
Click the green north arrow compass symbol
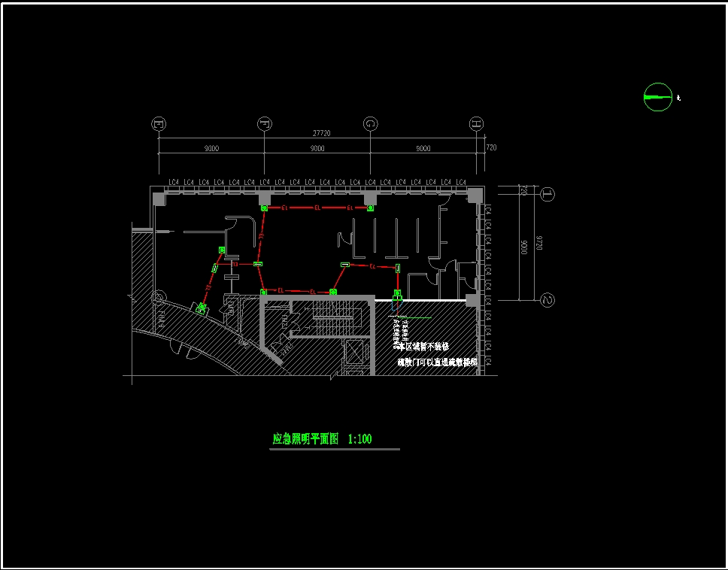coord(657,97)
